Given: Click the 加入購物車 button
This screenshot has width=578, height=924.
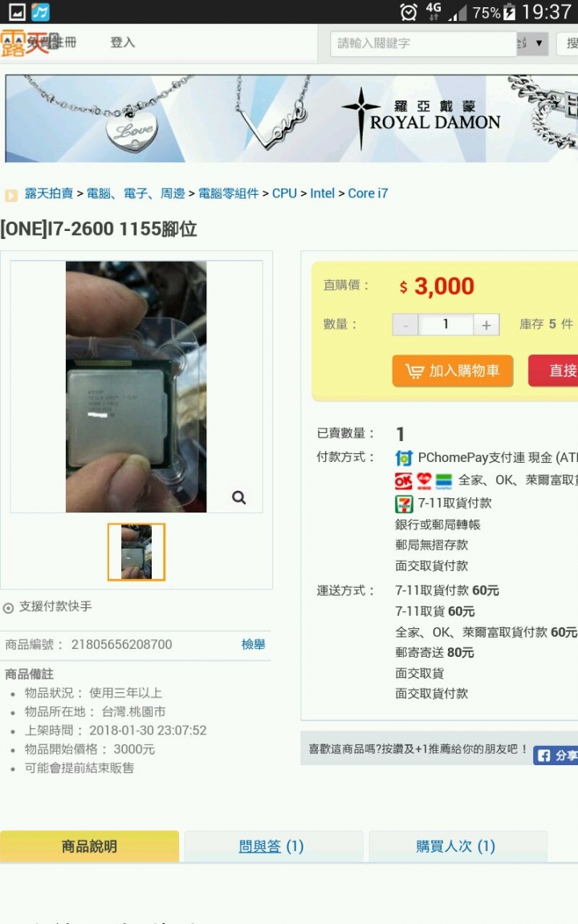Looking at the screenshot, I should coord(453,371).
